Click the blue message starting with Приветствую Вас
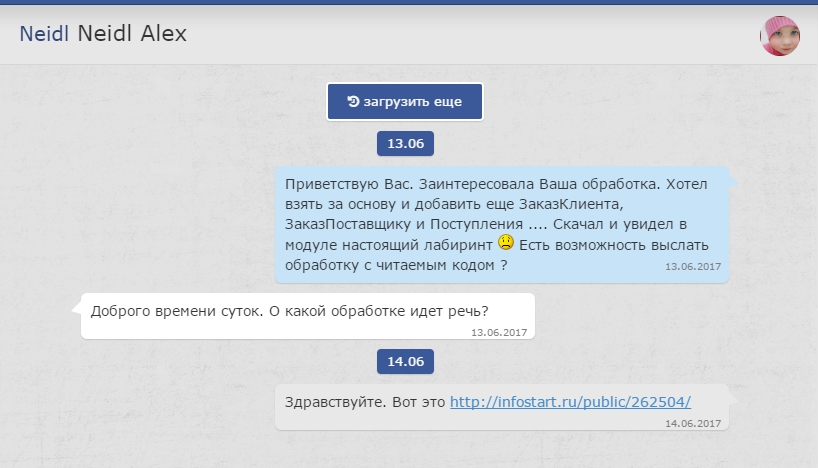This screenshot has height=468, width=818. click(501, 225)
